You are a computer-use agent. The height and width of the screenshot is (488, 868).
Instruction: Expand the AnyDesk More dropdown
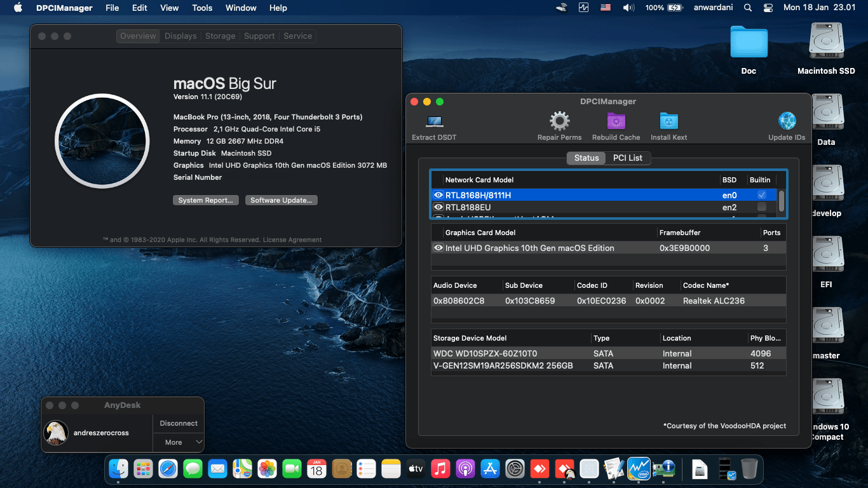(x=179, y=442)
